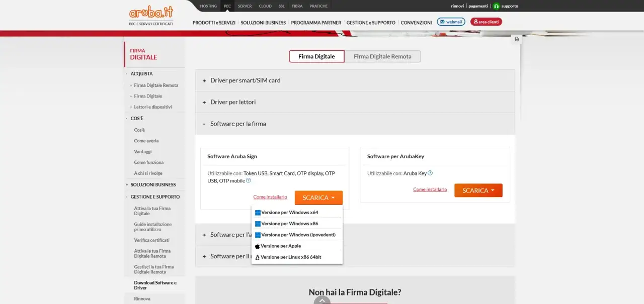The width and height of the screenshot is (644, 304).
Task: Open Attiva la tua Firma Digitale link
Action: [x=152, y=211]
